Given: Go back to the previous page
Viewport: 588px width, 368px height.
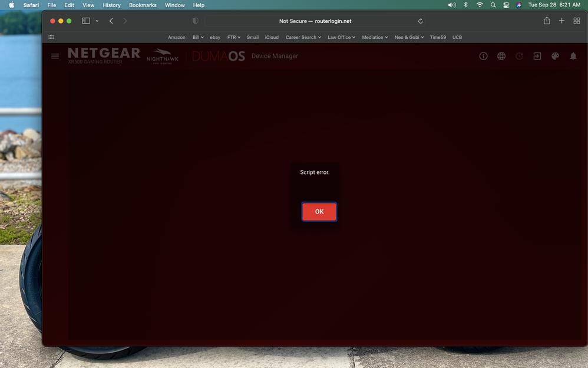Looking at the screenshot, I should [111, 21].
